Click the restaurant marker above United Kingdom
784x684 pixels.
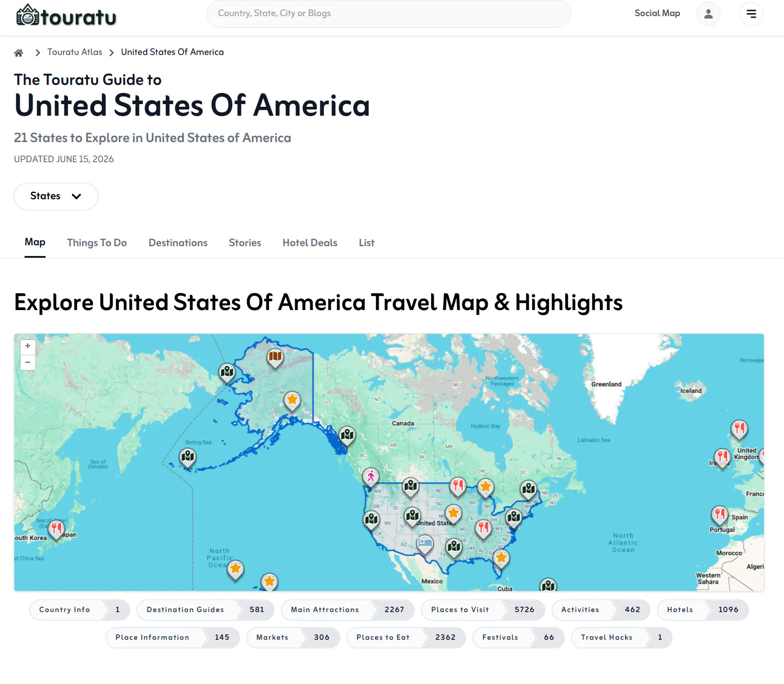(x=739, y=429)
